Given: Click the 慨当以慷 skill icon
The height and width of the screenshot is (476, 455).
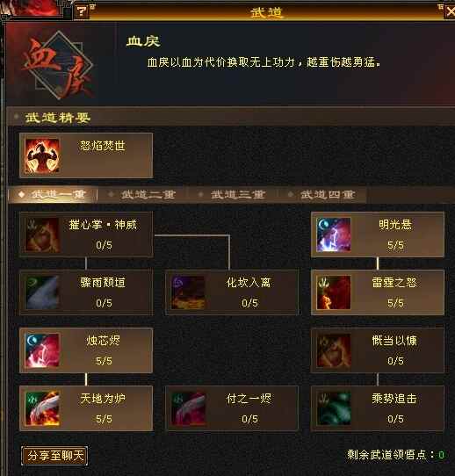Looking at the screenshot, I should pyautogui.click(x=334, y=350).
